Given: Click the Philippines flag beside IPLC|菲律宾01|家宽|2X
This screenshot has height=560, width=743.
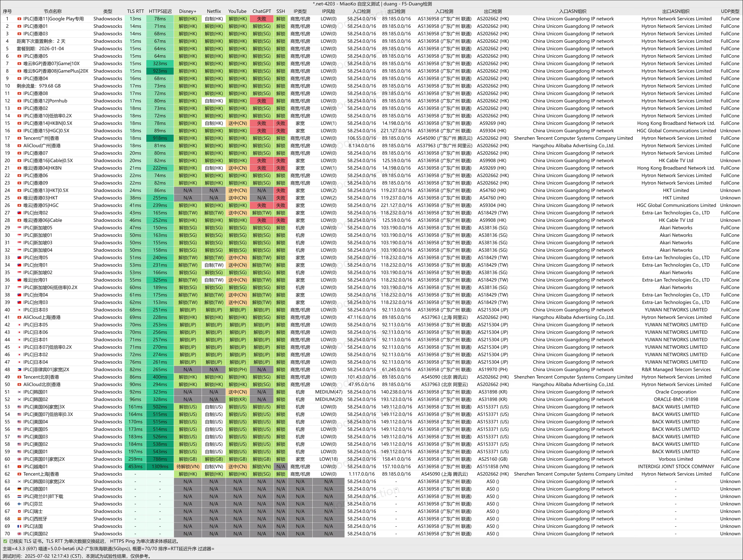Looking at the screenshot, I should 19,369.
